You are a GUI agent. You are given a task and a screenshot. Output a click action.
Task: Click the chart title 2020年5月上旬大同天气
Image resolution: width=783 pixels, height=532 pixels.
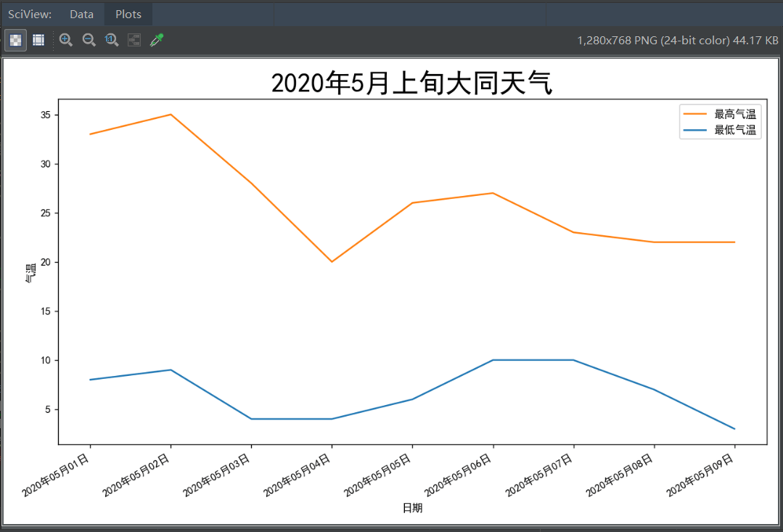coord(412,83)
